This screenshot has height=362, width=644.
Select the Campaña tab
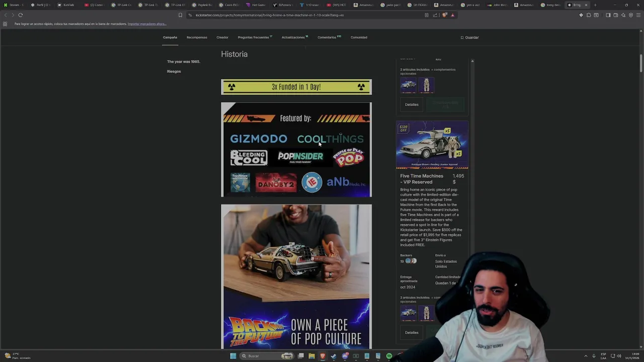point(170,37)
